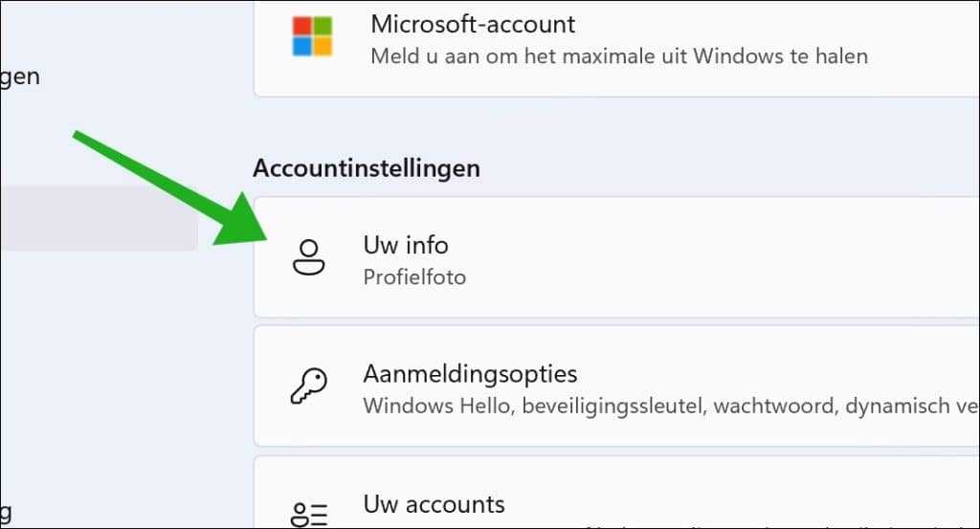
Task: Open the Uw accounts settings card
Action: click(616, 492)
